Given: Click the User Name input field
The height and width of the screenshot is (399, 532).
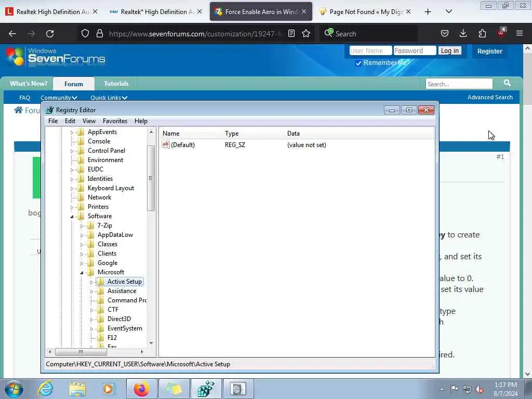Looking at the screenshot, I should coord(370,50).
